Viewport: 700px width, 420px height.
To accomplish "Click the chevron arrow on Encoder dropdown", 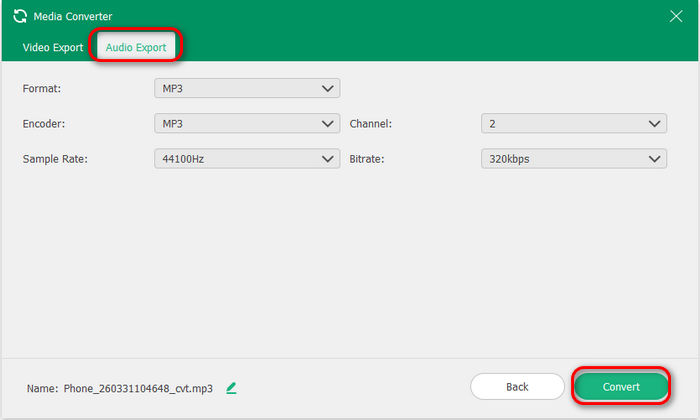I will (x=328, y=124).
